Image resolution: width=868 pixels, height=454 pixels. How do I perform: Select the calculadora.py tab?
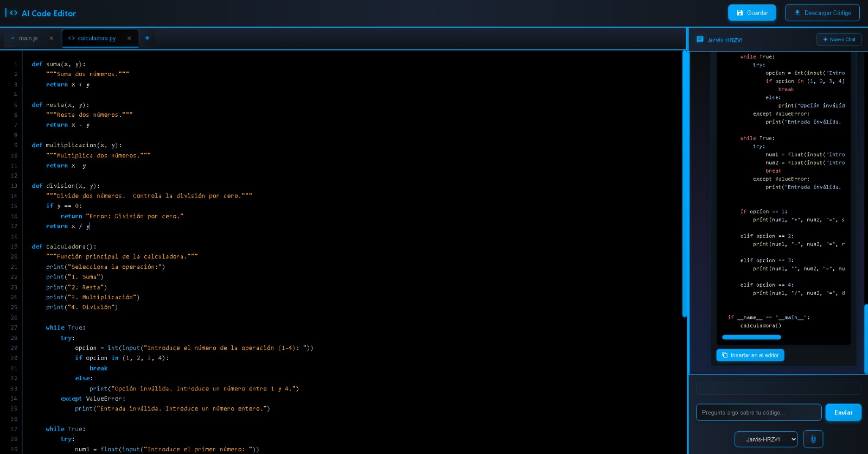click(97, 39)
